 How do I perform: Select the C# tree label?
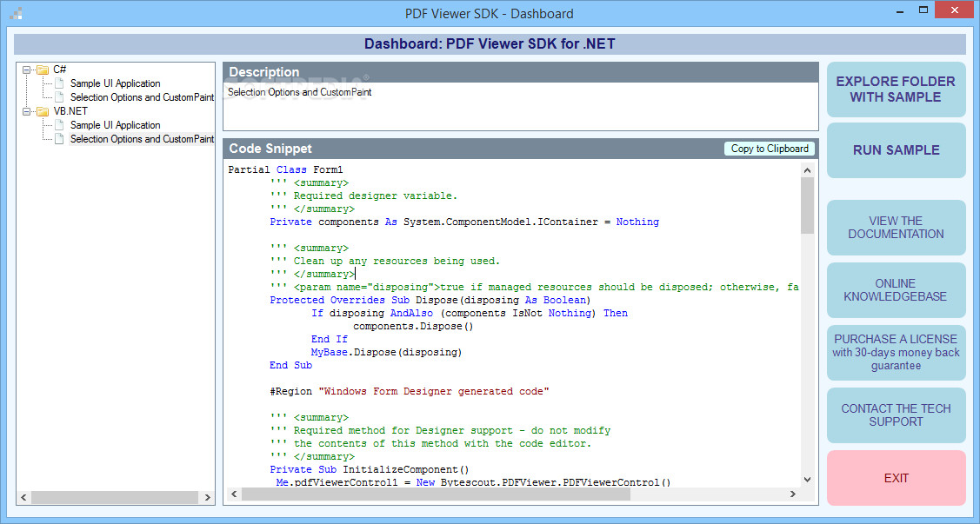tap(60, 70)
